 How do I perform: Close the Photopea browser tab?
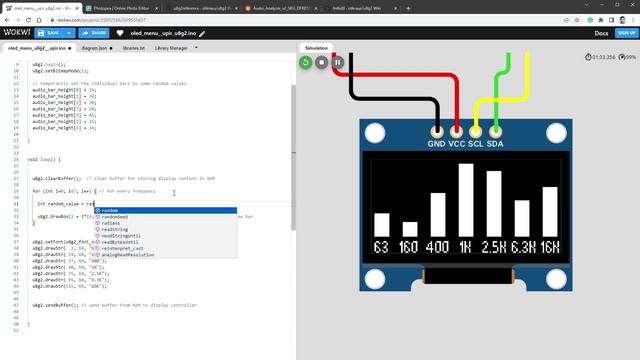coord(156,8)
